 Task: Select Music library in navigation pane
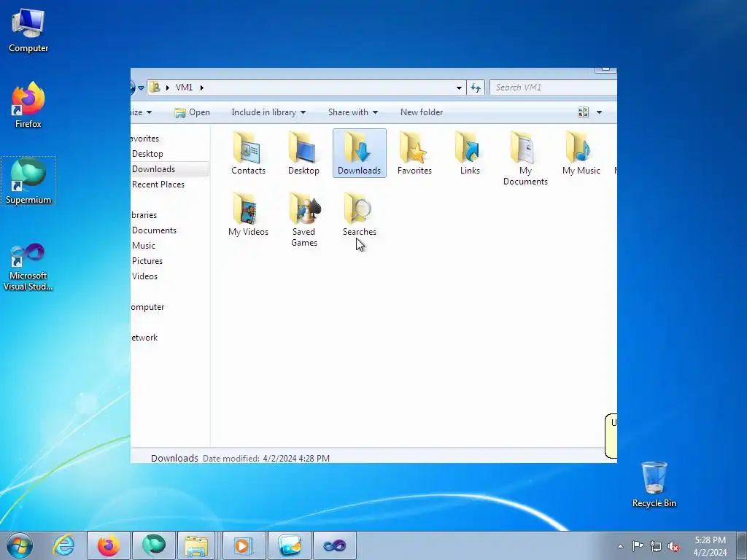click(144, 246)
